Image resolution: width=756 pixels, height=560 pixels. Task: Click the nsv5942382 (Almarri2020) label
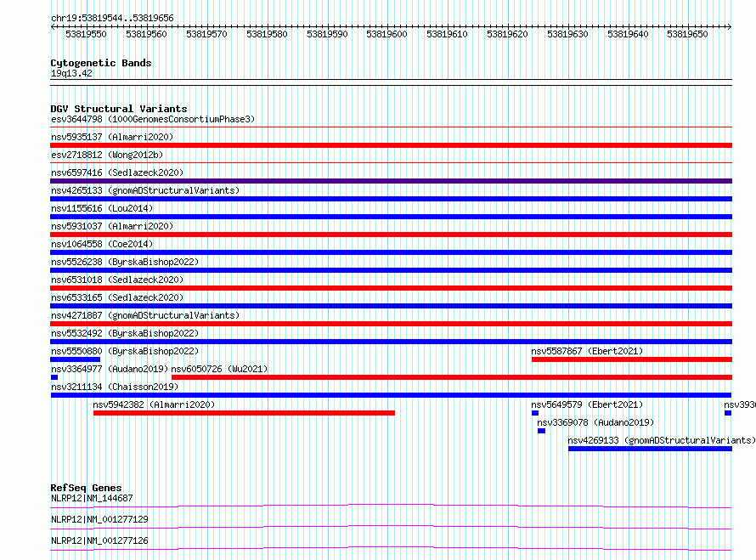(154, 404)
